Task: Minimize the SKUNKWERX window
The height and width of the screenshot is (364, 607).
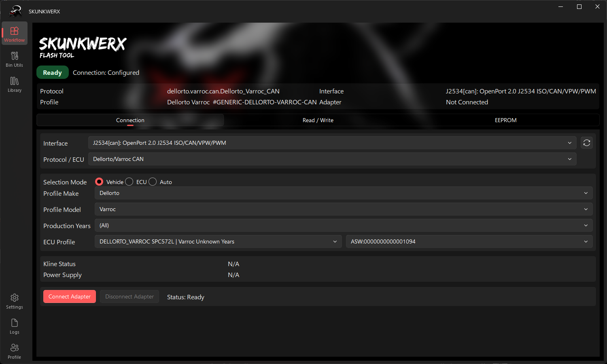Action: point(561,6)
